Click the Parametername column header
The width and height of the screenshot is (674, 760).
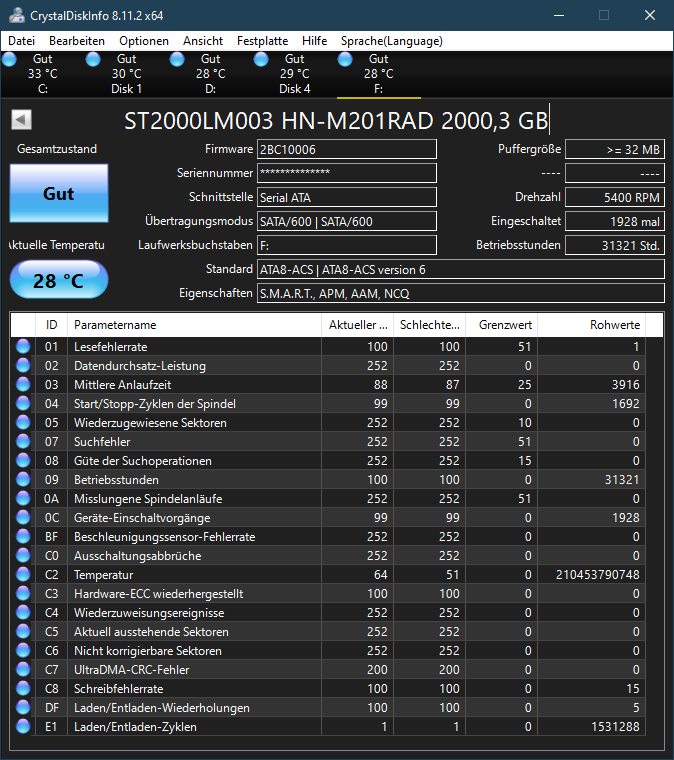(x=194, y=325)
